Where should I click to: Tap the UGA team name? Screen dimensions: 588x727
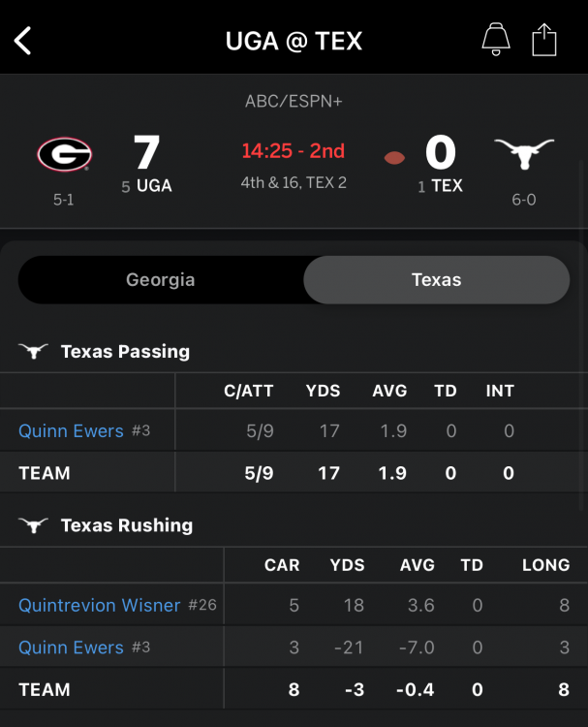click(154, 186)
